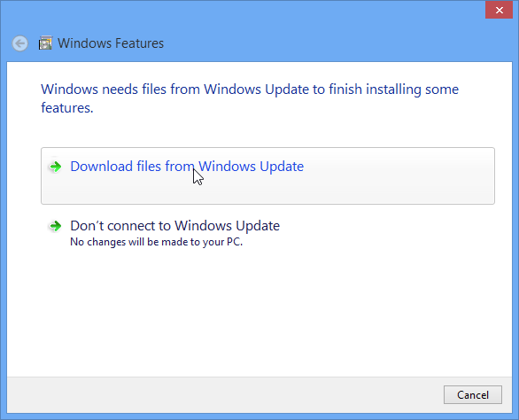Viewport: 519px width, 420px height.
Task: Click "Windows Update" in Don't connect option
Action: tap(227, 226)
